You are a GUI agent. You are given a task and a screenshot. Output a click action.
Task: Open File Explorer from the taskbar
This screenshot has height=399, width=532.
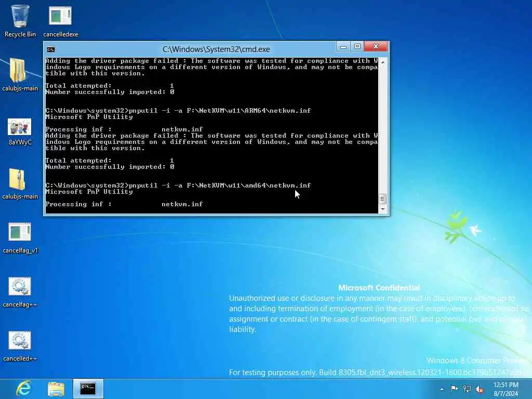(x=56, y=389)
